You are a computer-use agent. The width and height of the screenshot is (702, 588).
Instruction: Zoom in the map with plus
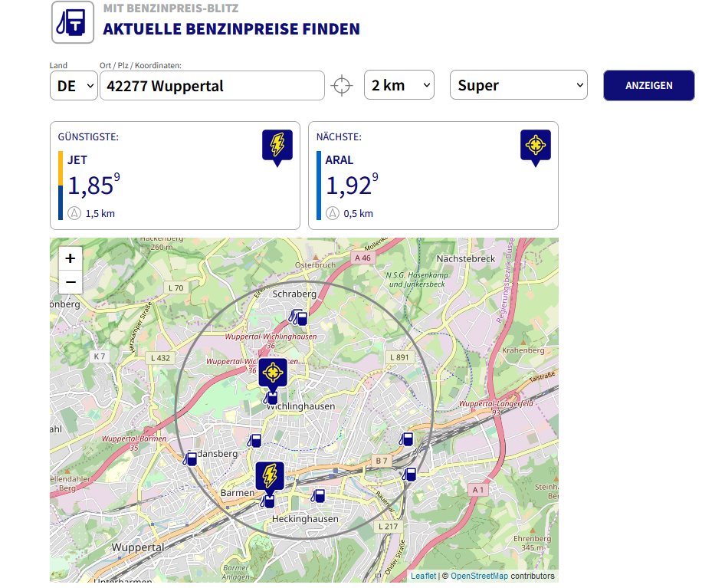71,258
